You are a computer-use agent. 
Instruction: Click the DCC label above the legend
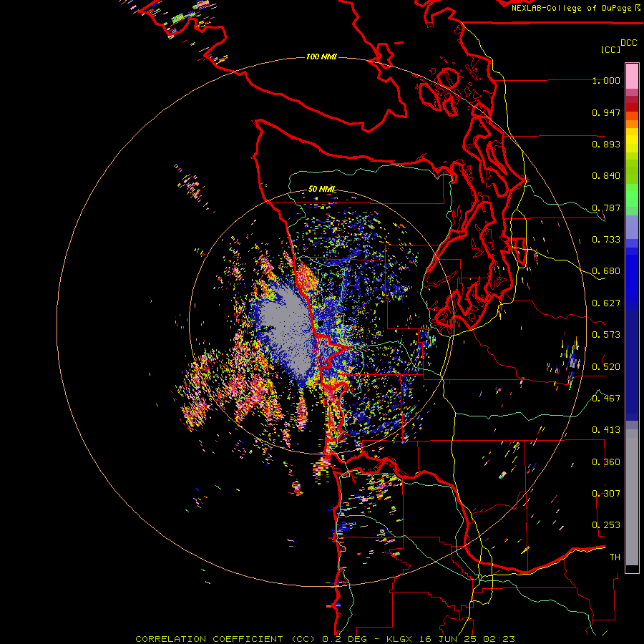628,43
